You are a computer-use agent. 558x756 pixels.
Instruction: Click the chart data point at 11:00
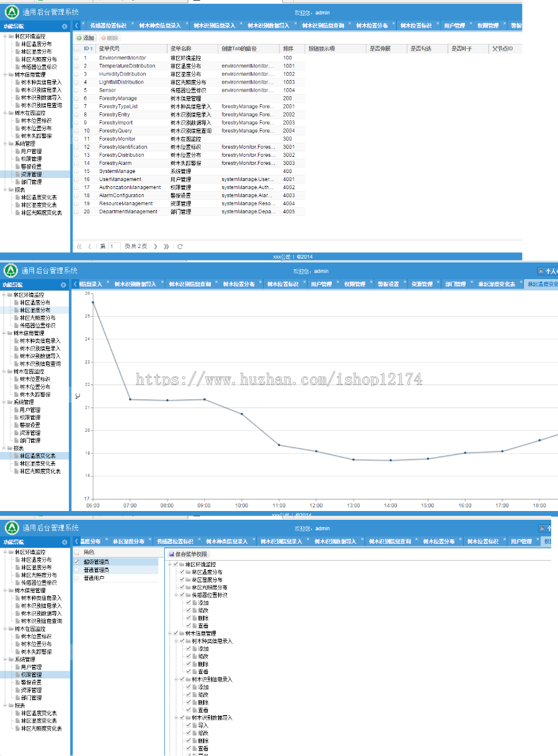pos(279,445)
